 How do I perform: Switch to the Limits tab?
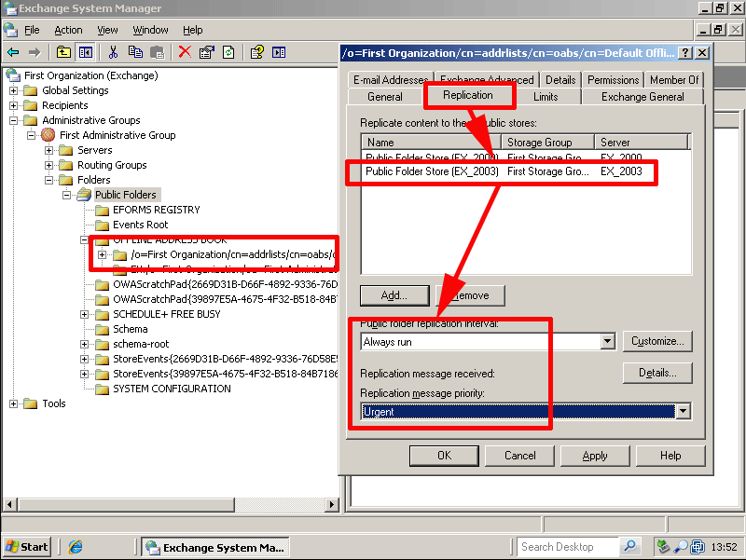546,97
